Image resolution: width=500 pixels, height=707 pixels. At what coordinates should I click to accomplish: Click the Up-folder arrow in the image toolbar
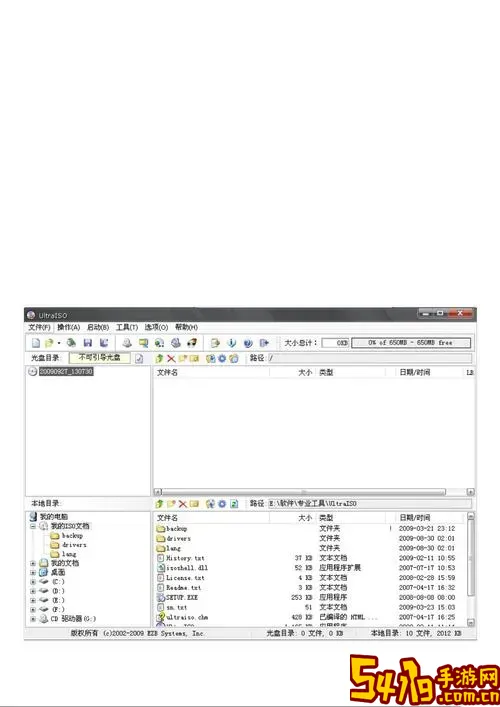(x=159, y=358)
